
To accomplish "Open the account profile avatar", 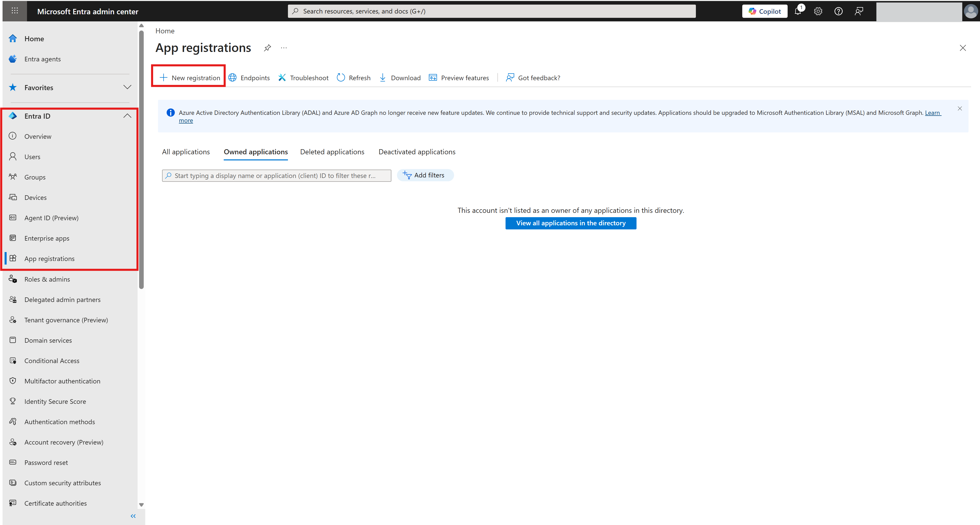I will (x=971, y=11).
